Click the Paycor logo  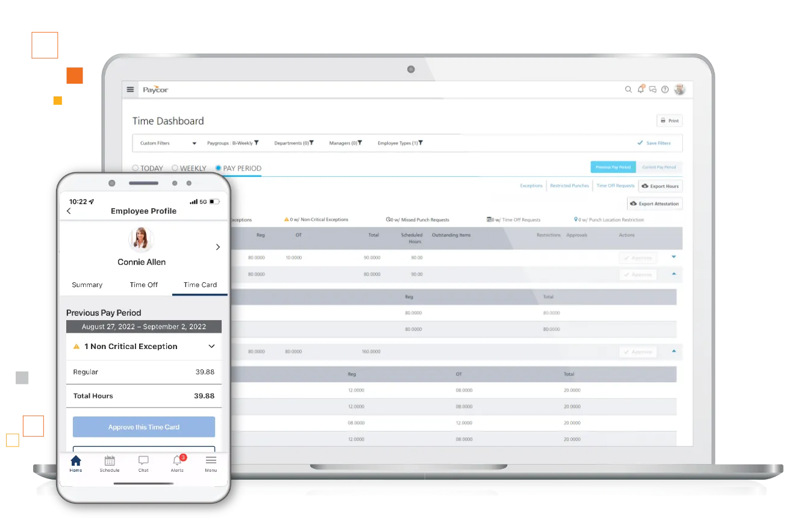point(155,90)
